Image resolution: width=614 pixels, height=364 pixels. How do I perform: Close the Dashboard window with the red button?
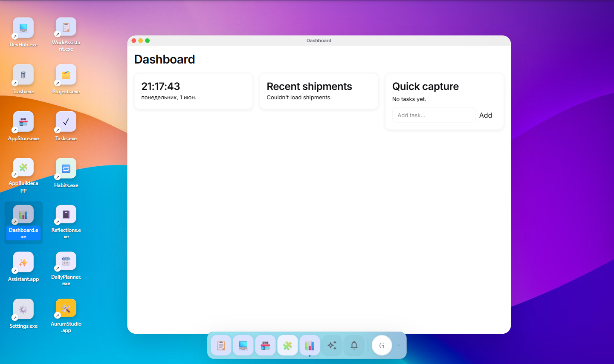pos(133,40)
